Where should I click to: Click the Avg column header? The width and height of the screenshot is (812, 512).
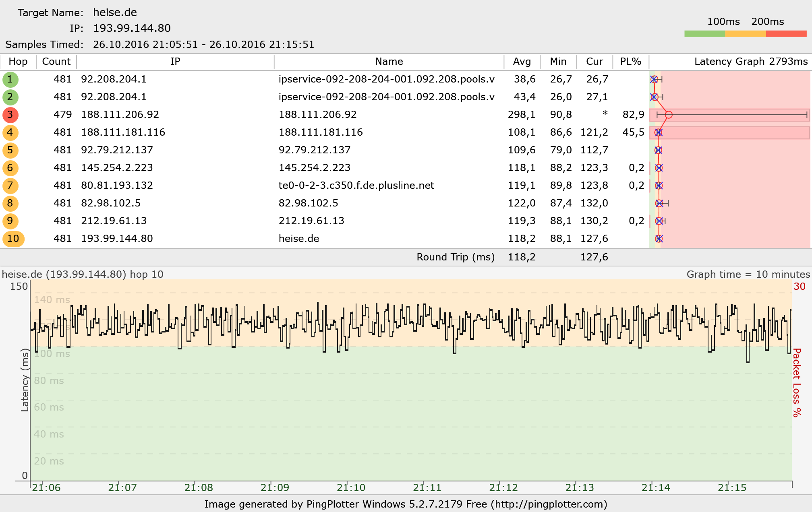(522, 62)
